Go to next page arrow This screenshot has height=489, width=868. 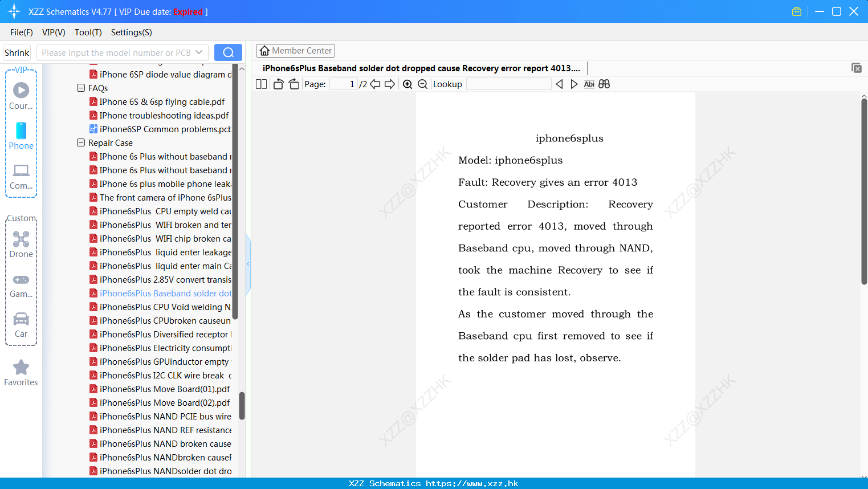click(x=390, y=84)
